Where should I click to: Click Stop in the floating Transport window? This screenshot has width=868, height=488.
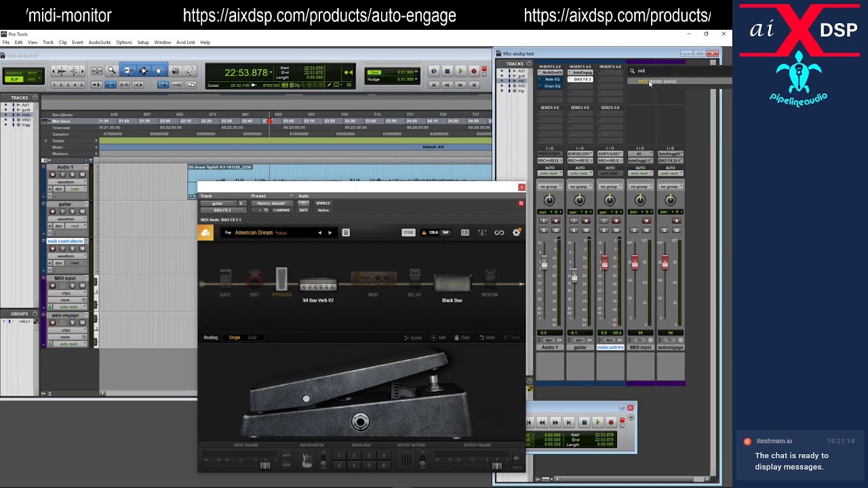click(x=584, y=422)
